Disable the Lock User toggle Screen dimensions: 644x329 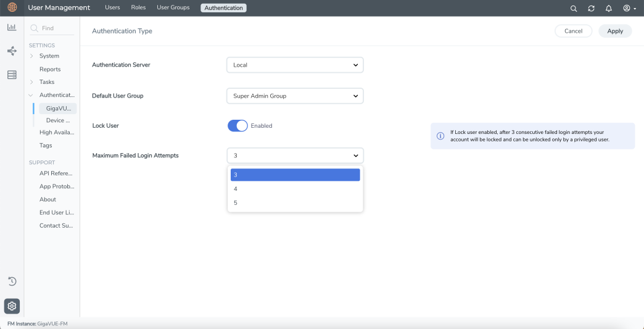coord(237,126)
